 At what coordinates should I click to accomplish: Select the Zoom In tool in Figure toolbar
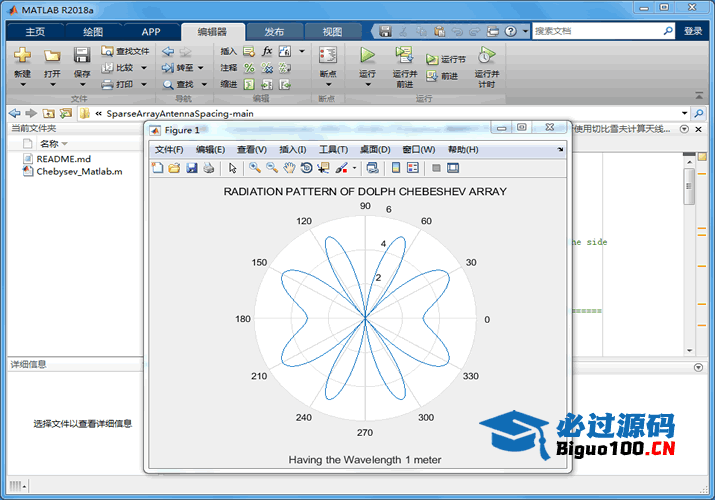(x=255, y=168)
